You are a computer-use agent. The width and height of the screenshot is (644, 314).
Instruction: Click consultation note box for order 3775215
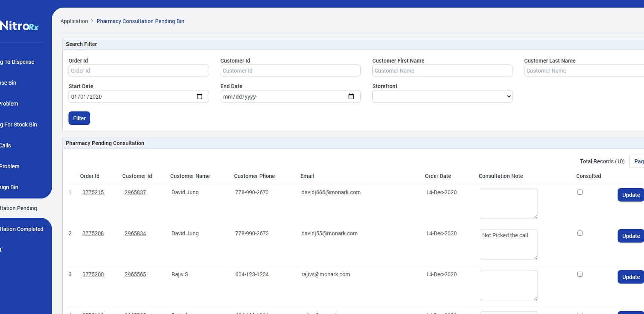(508, 203)
